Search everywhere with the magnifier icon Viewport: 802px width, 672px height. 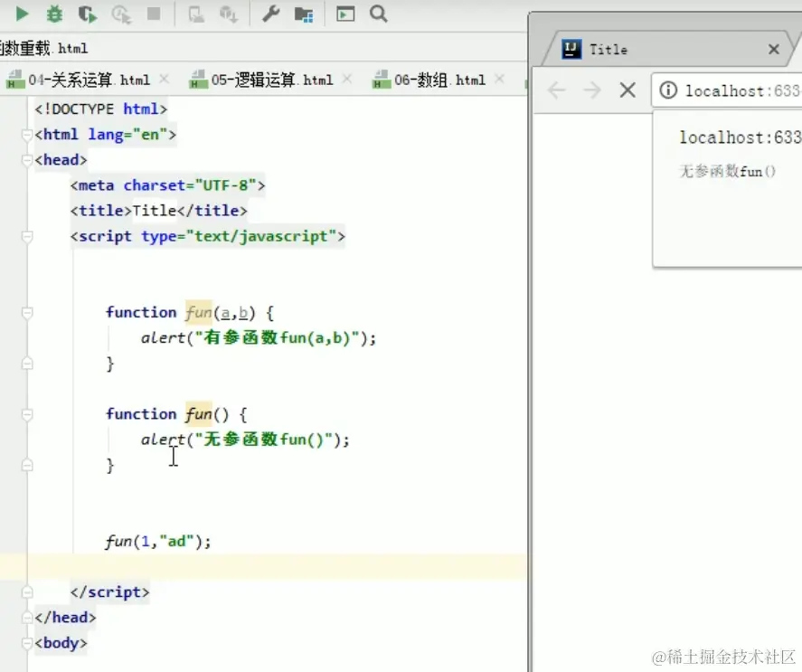(379, 14)
